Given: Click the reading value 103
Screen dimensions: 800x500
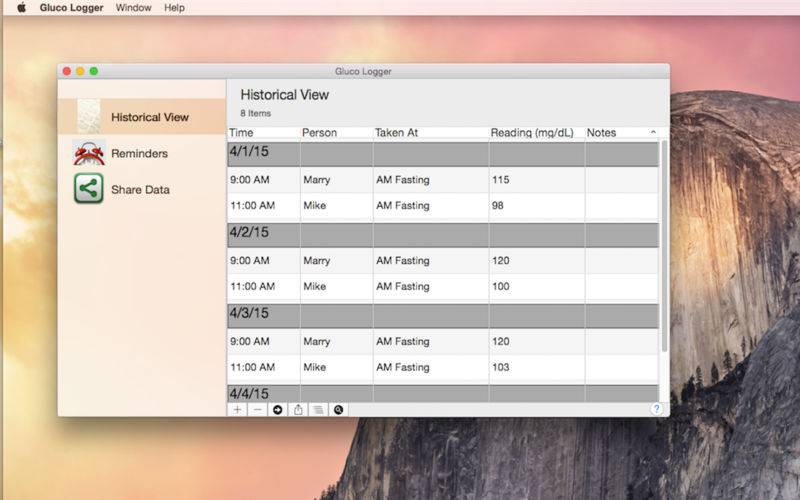Looking at the screenshot, I should click(501, 367).
